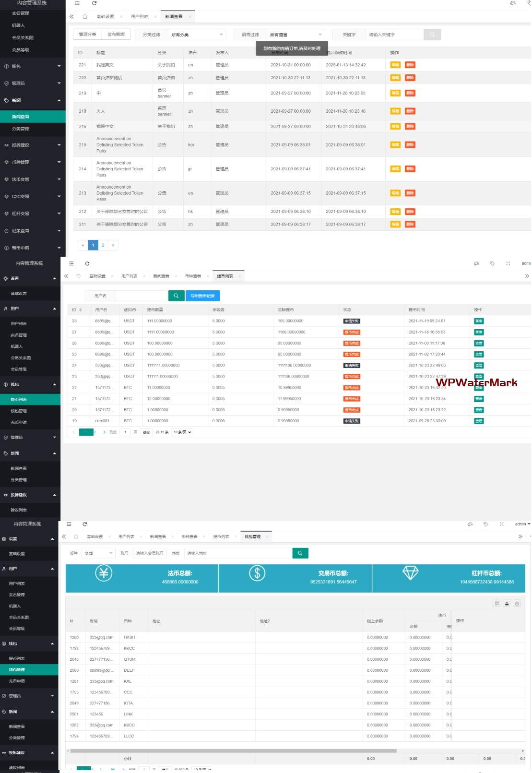Click the diamond icon for 杠杆币总额
Image resolution: width=532 pixels, height=773 pixels.
click(x=410, y=573)
